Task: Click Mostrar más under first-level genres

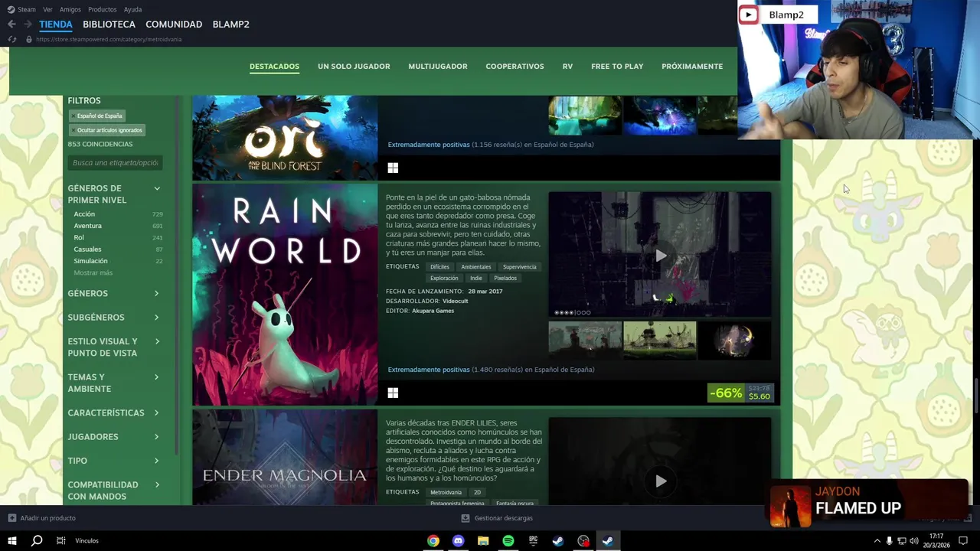Action: [93, 272]
